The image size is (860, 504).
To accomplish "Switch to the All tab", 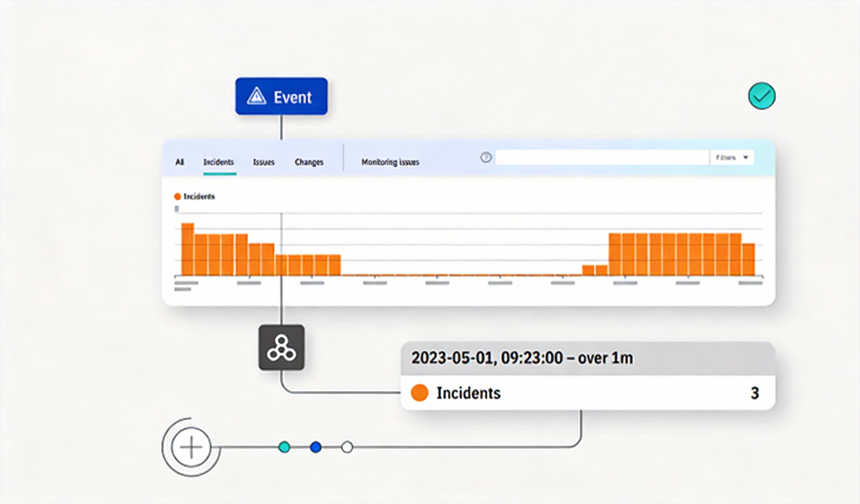I will [x=179, y=162].
